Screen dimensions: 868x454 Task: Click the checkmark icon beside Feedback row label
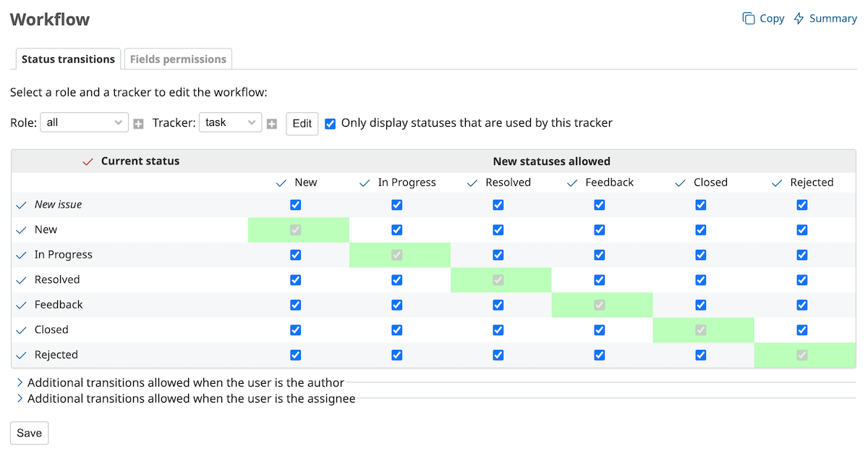[x=22, y=306]
